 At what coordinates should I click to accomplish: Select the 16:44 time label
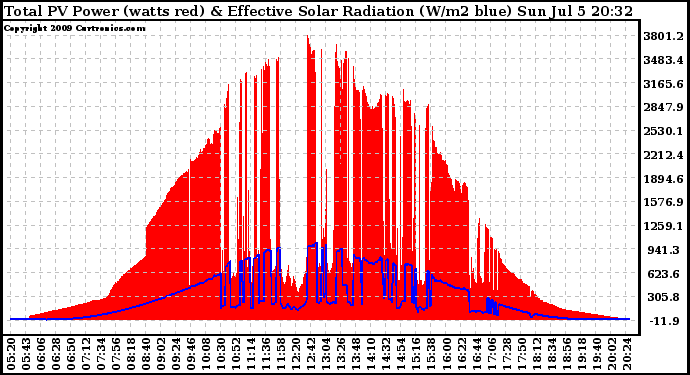pos(476,354)
